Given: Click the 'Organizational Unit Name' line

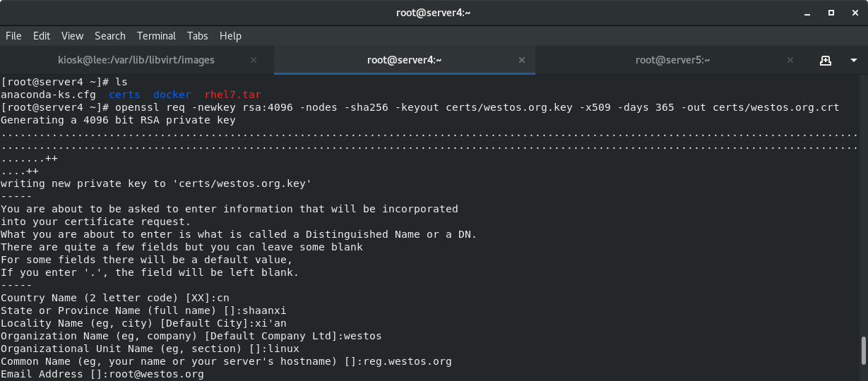Looking at the screenshot, I should 150,349.
